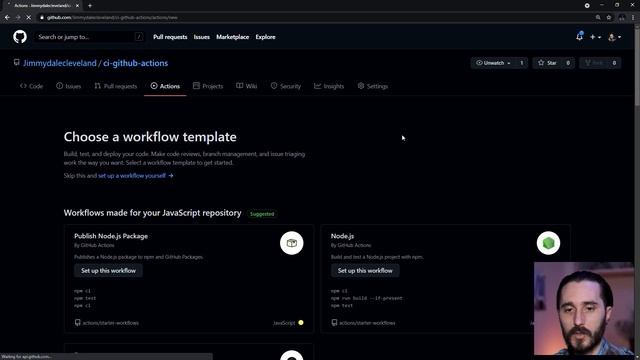This screenshot has width=640, height=360.
Task: Select the Actions tab
Action: [165, 86]
